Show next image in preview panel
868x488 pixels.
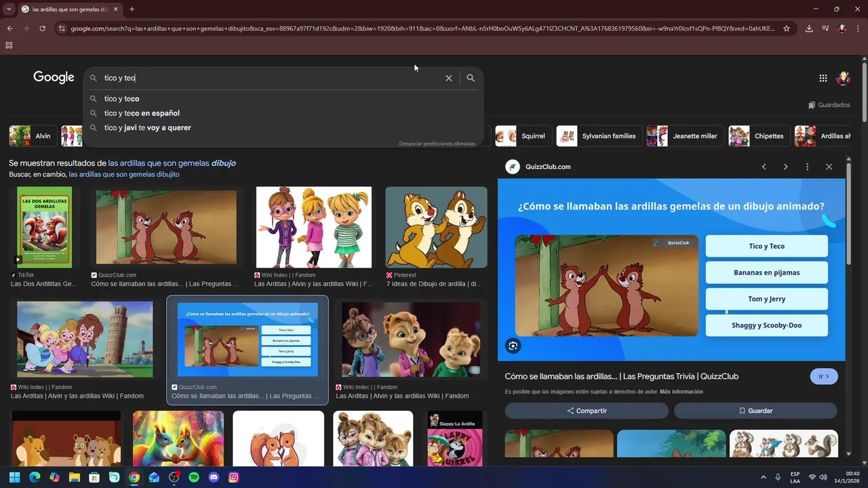click(x=785, y=167)
